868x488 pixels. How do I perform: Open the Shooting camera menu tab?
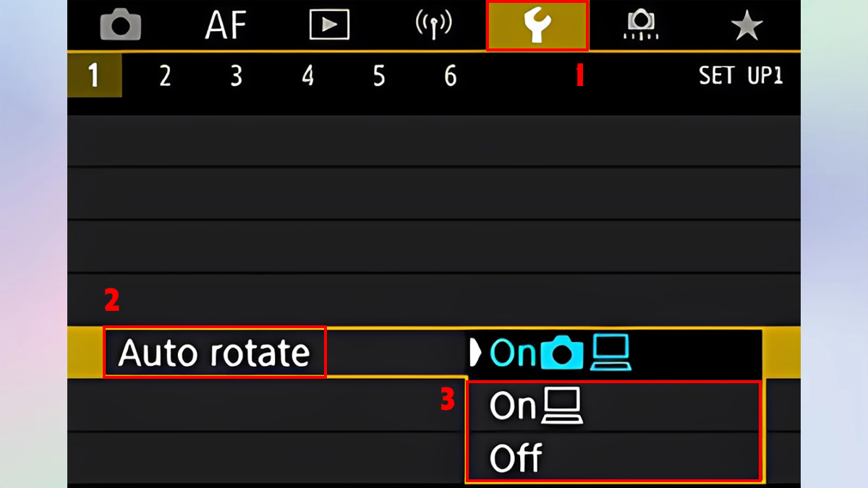coord(120,26)
